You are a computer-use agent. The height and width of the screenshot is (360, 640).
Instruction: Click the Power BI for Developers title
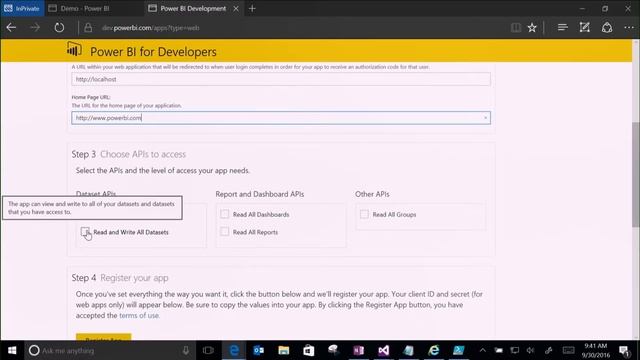tap(153, 52)
